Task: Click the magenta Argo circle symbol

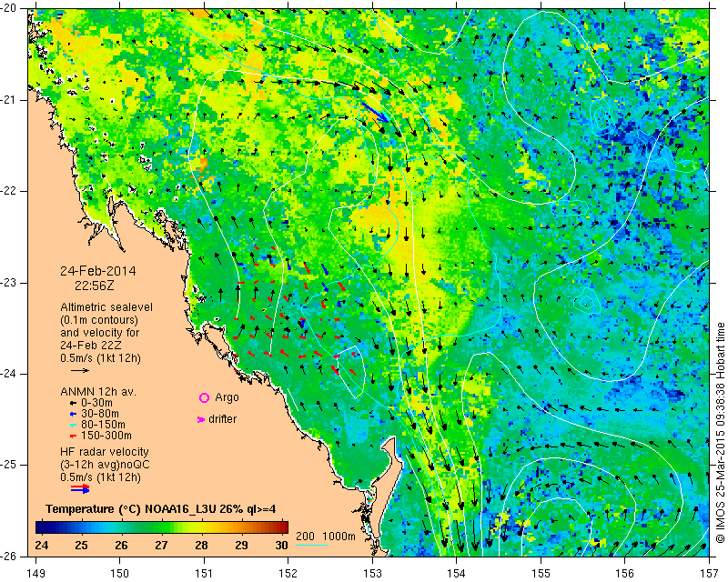Action: [x=204, y=397]
